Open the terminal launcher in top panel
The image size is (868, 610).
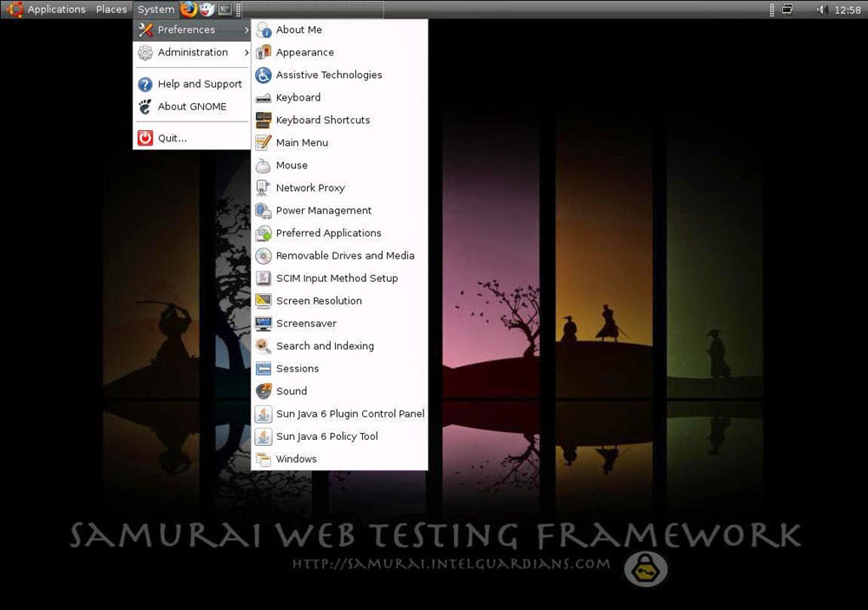(225, 10)
